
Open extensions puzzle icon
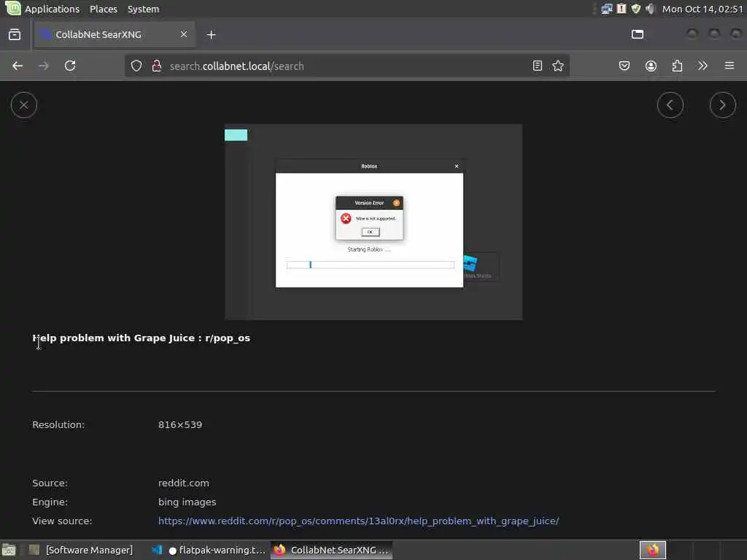[x=677, y=66]
